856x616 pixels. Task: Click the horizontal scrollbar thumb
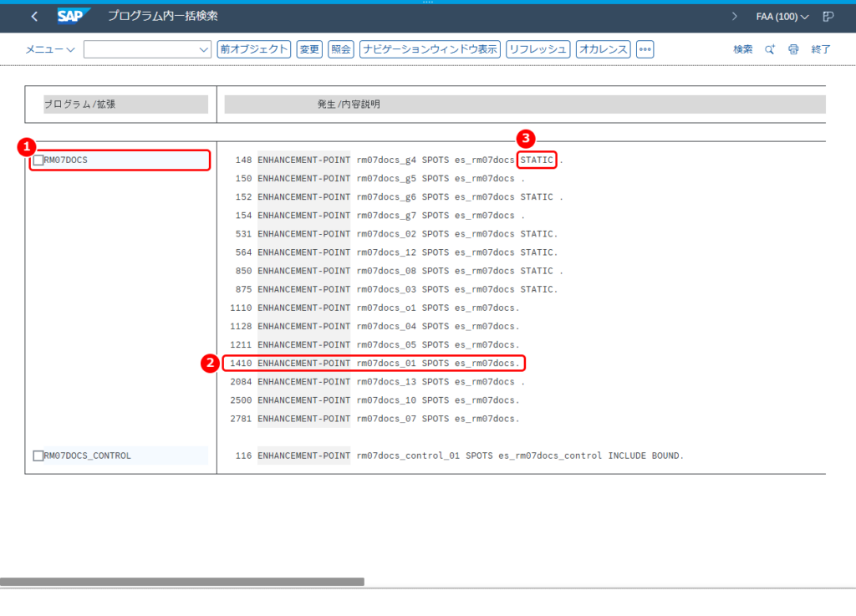[182, 582]
